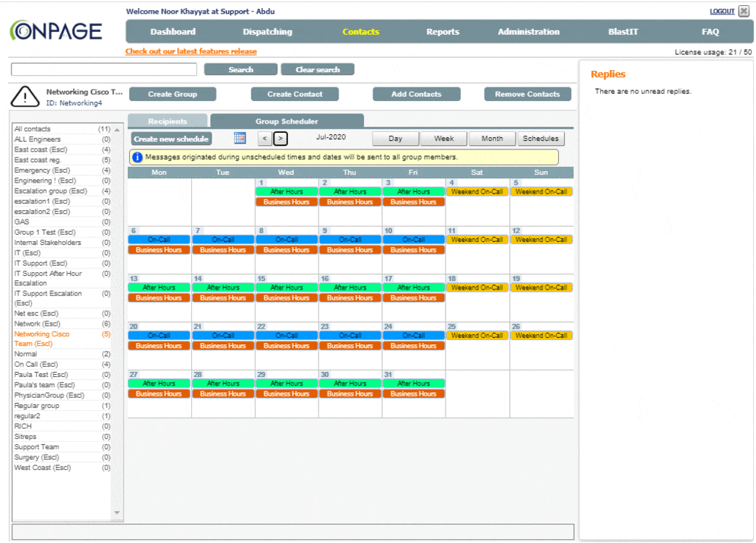Screen dimensions: 756x543
Task: Open the calendar date picker icon
Action: coord(242,138)
